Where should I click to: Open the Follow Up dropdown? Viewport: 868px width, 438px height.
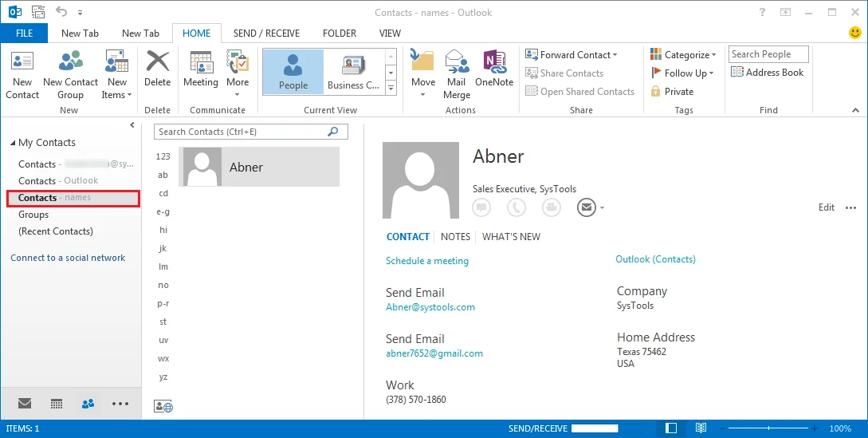tap(682, 73)
